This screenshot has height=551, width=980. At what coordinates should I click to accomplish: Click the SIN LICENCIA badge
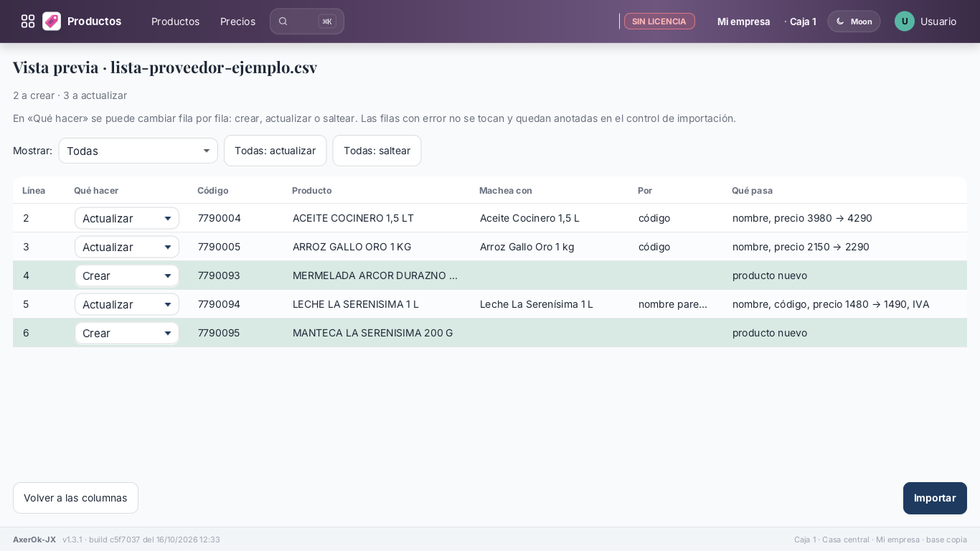pos(659,22)
